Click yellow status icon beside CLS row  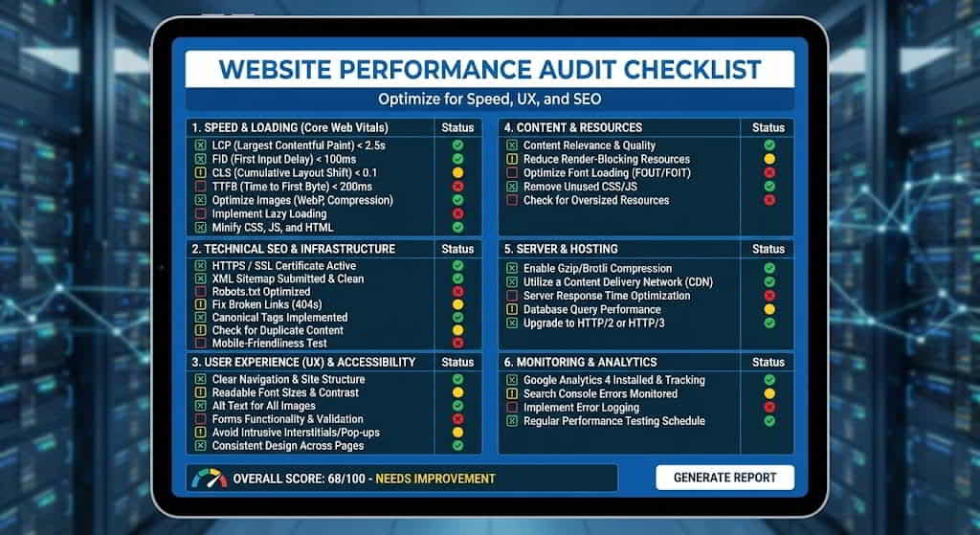457,173
